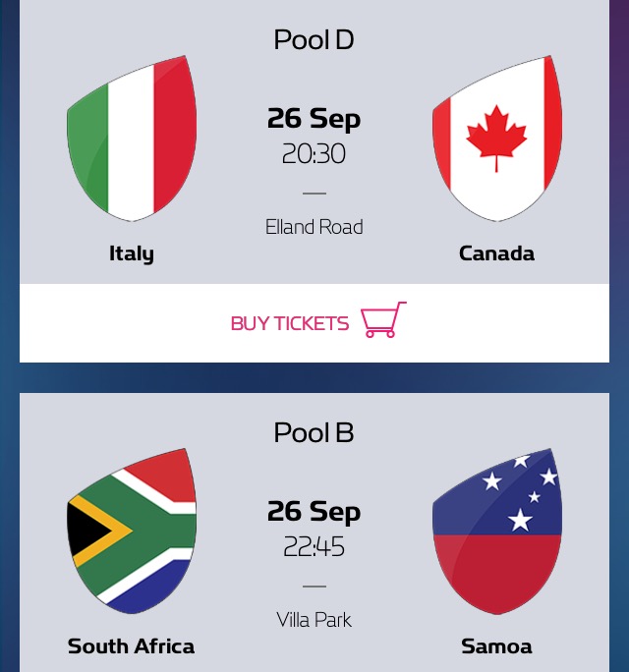Click the pink shopping cart icon
Image resolution: width=629 pixels, height=672 pixels.
(x=383, y=319)
